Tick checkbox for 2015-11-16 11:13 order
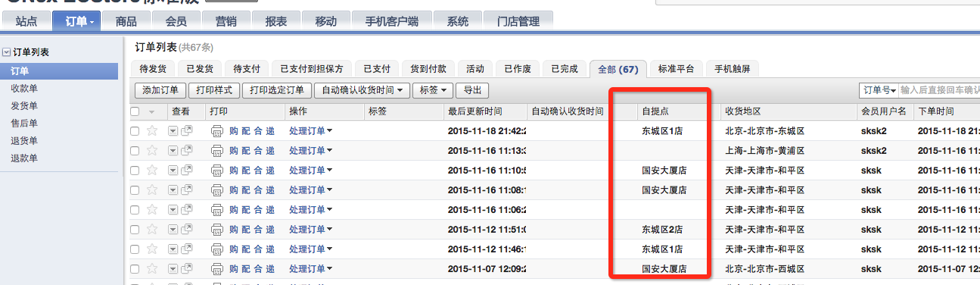 point(135,151)
